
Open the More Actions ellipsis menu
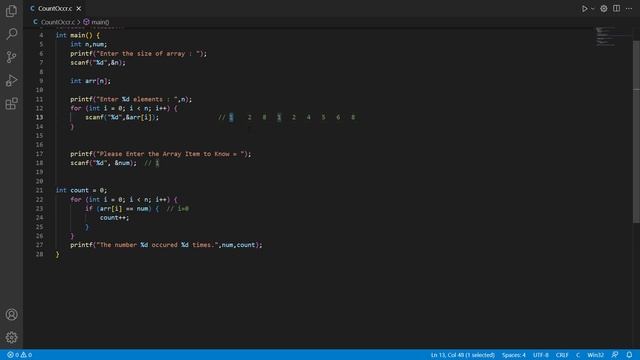click(x=629, y=9)
